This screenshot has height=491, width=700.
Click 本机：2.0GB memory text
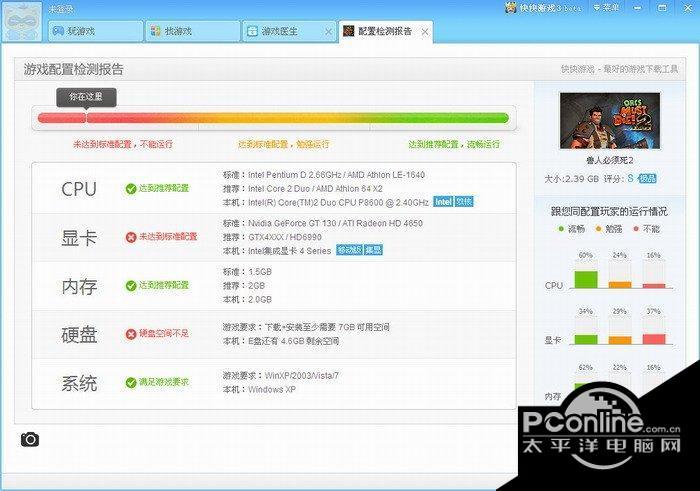pyautogui.click(x=247, y=300)
